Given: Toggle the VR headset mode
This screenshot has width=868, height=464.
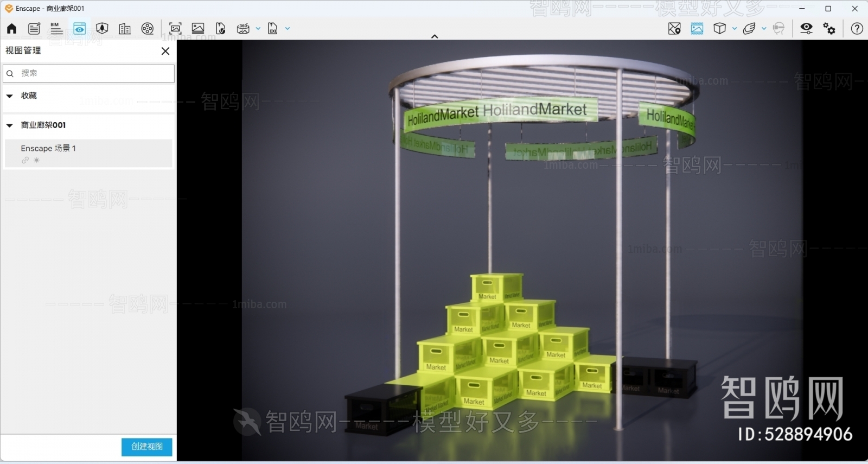Looking at the screenshot, I should click(x=778, y=29).
